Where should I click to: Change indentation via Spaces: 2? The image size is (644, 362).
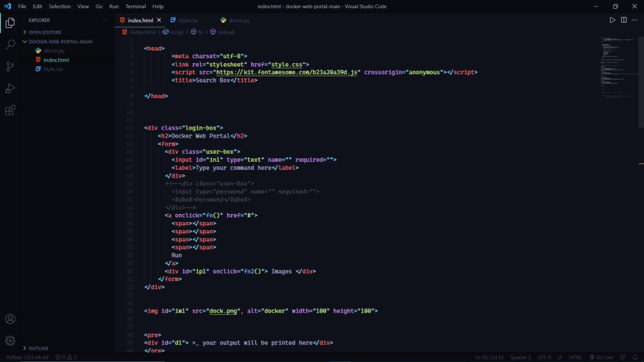(x=520, y=357)
